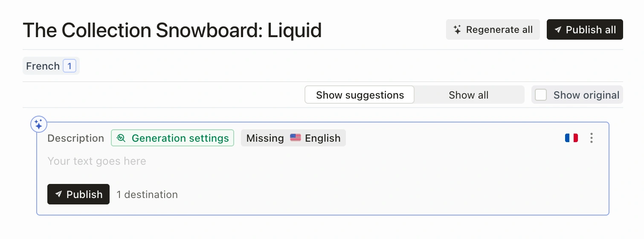The height and width of the screenshot is (239, 644).
Task: Click the count badge on the French tab
Action: tap(70, 66)
